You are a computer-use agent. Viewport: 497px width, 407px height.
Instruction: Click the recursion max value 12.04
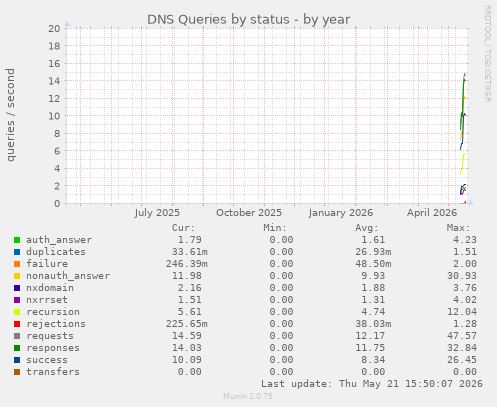pyautogui.click(x=462, y=312)
